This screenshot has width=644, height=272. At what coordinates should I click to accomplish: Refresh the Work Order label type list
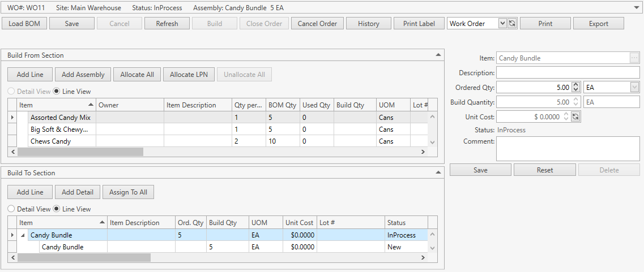[512, 24]
